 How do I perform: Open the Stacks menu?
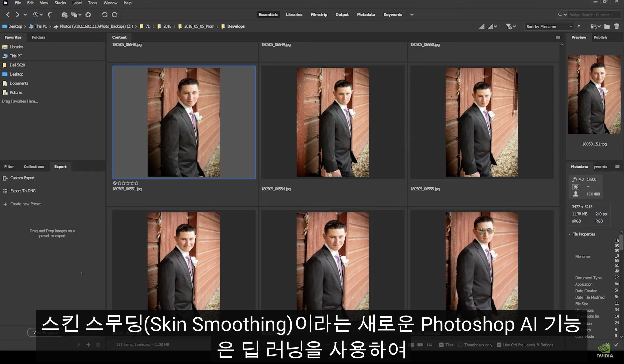click(60, 3)
